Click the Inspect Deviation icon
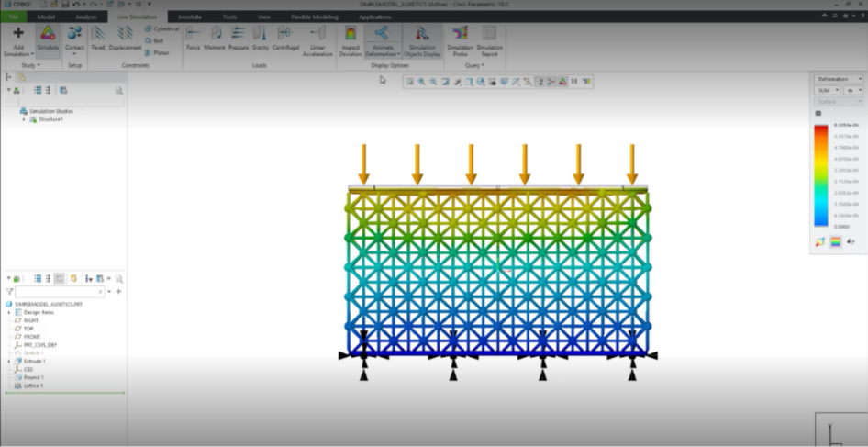 pyautogui.click(x=350, y=39)
